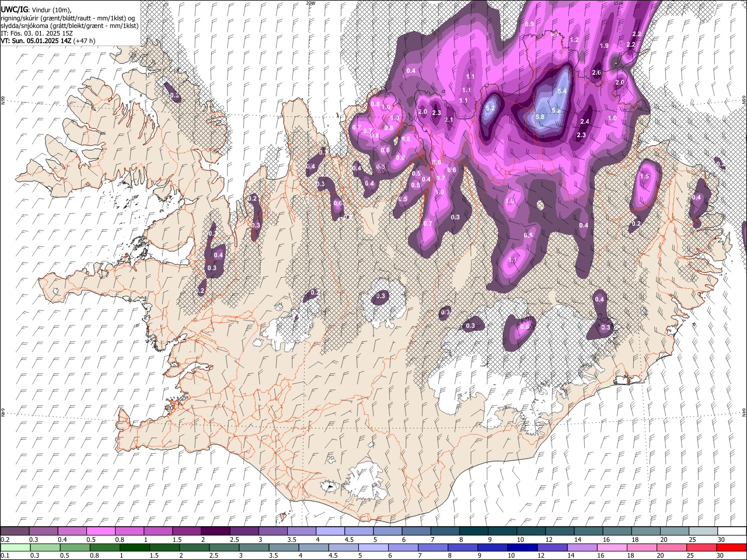Pick the darkest teal swatch labelled 8 in snow scale

pos(473,531)
